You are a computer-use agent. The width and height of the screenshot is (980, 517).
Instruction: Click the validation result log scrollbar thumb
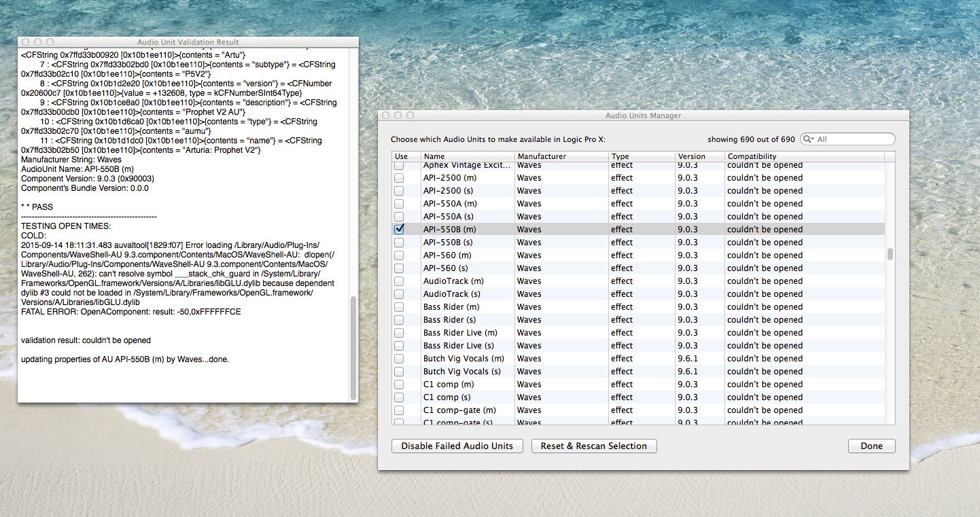pyautogui.click(x=353, y=346)
